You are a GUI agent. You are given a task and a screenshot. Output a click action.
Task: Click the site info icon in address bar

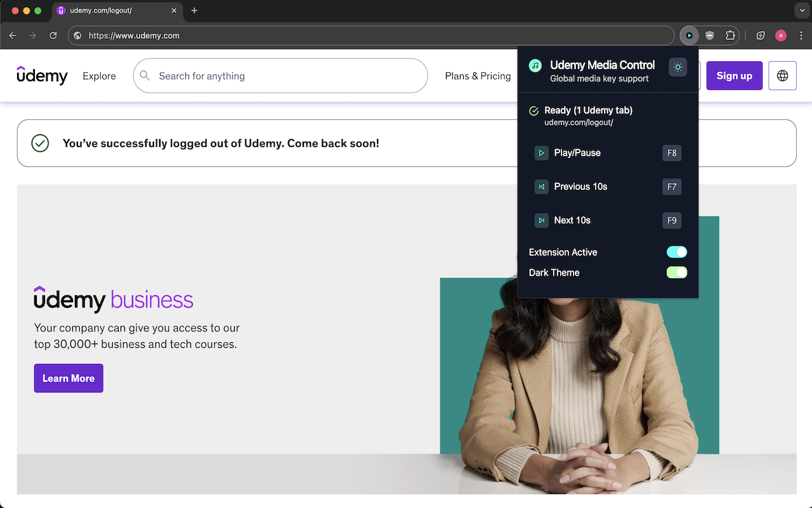[77, 36]
